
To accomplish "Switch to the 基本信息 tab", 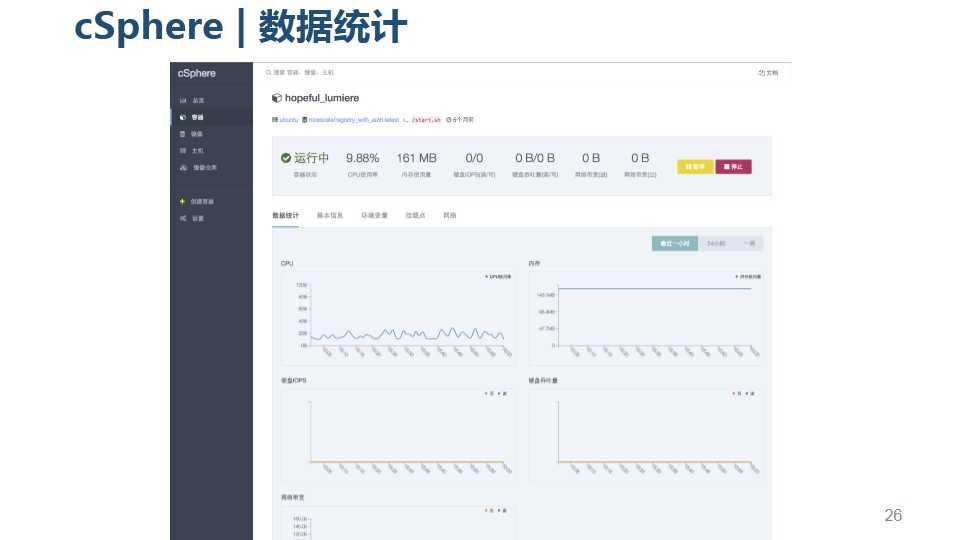I will tap(330, 216).
